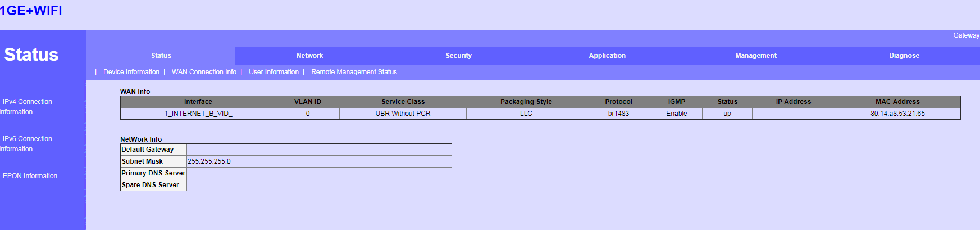Click the Subnet Mask value 255.255.255.0
This screenshot has height=230, width=980.
(x=209, y=161)
